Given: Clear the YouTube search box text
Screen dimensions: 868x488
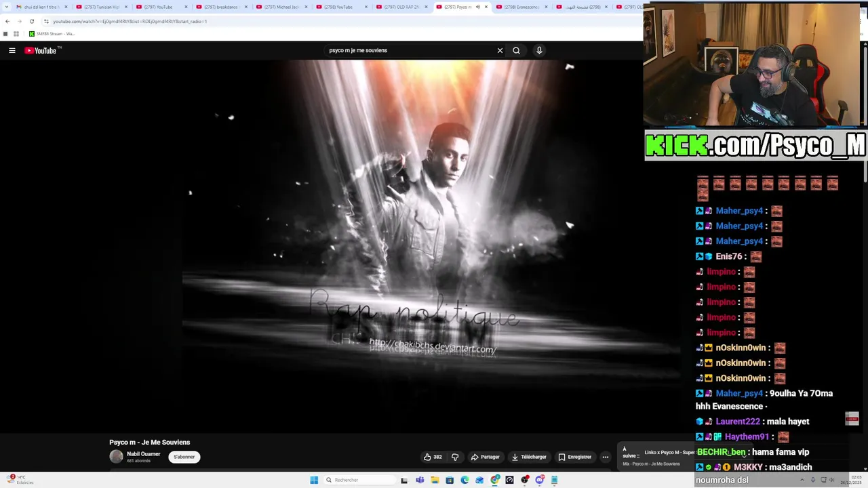Looking at the screenshot, I should click(x=500, y=50).
